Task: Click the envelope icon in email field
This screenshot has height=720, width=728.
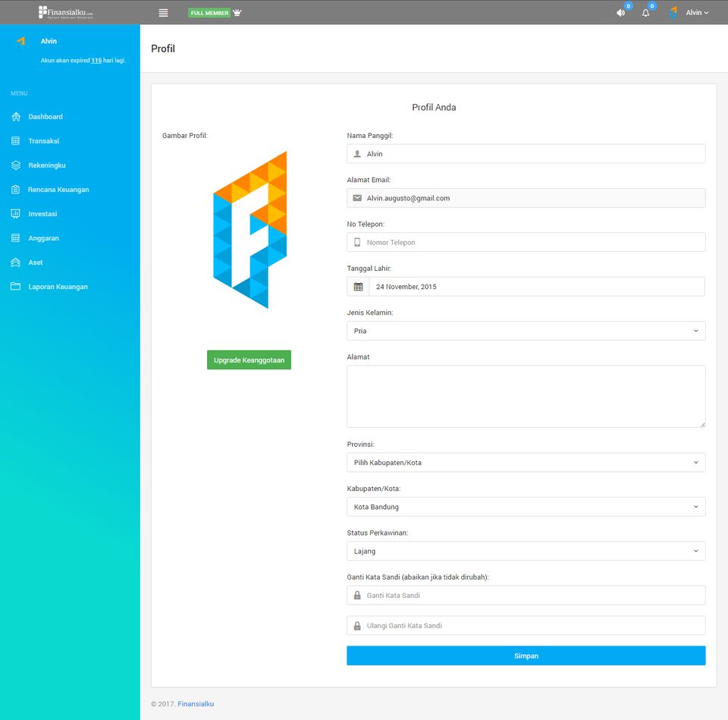Action: pos(357,198)
